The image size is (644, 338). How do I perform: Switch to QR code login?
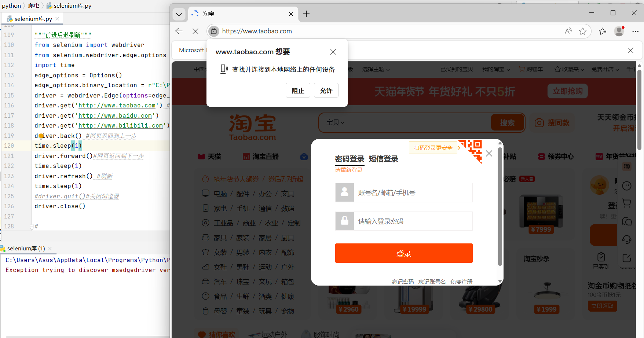pyautogui.click(x=471, y=151)
